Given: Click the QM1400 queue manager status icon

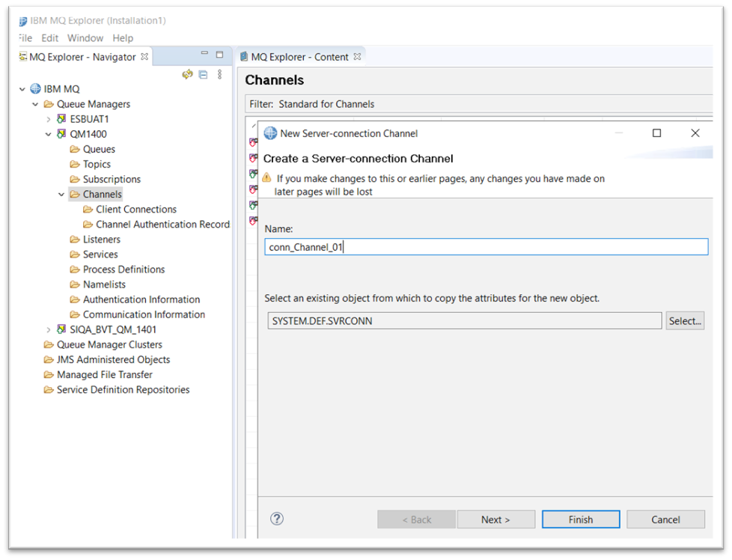Looking at the screenshot, I should [x=62, y=134].
